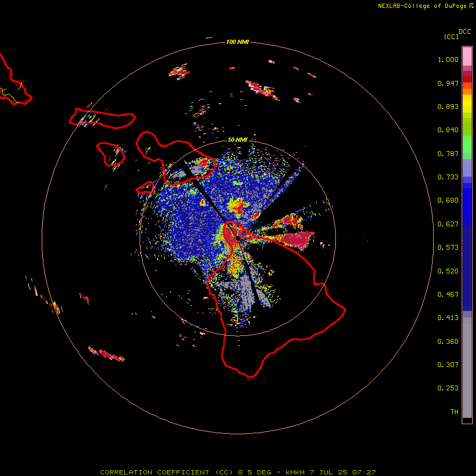Click the 0.627 scale value
476x476 pixels.
(x=448, y=224)
